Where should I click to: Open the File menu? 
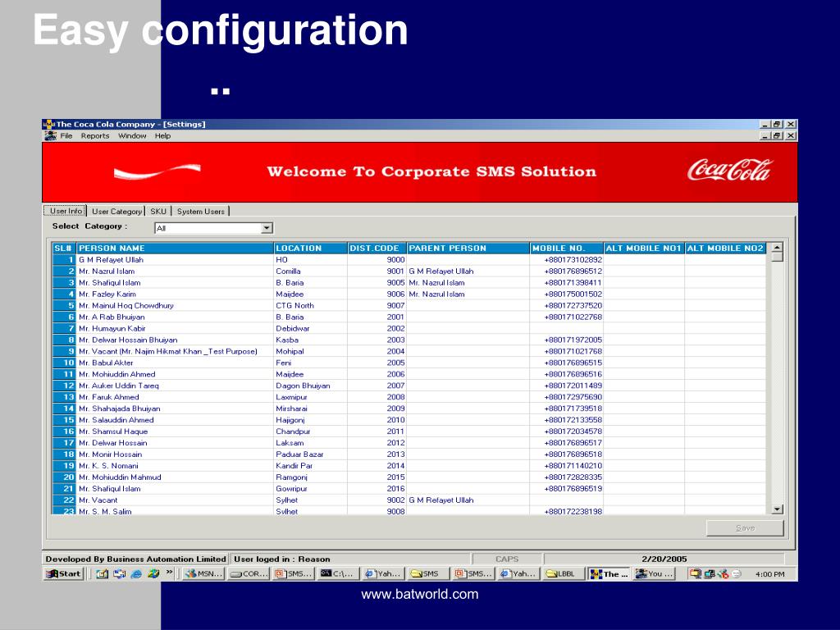(x=66, y=136)
